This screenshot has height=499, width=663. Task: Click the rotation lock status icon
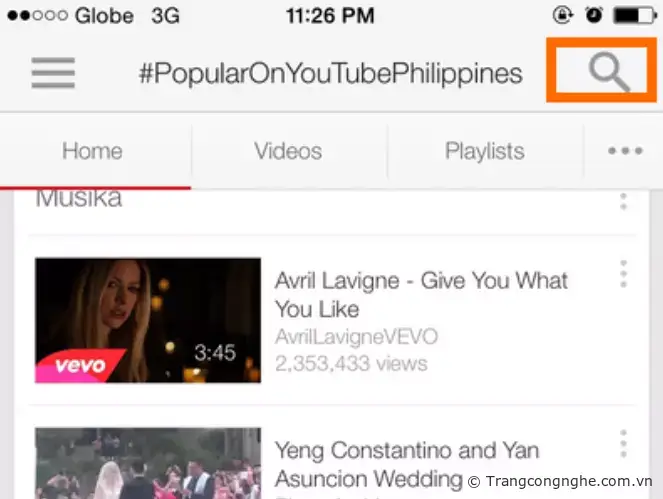(563, 15)
